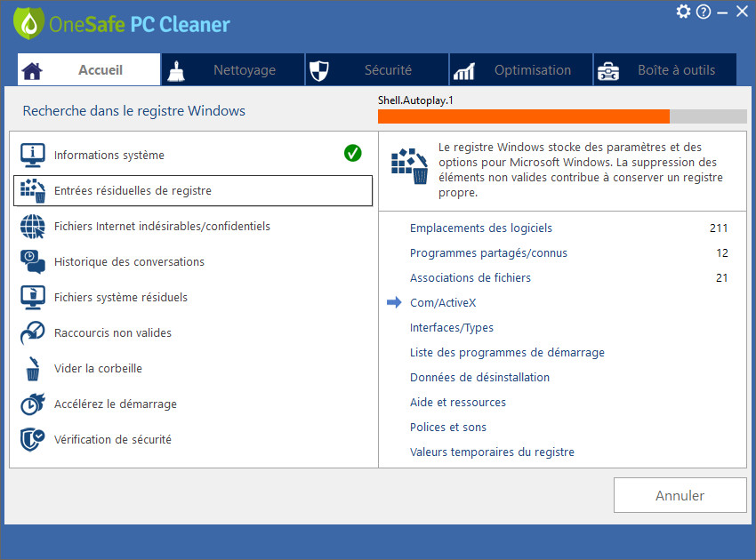Click the broom icon for Nettoyage
756x560 pixels.
(176, 71)
